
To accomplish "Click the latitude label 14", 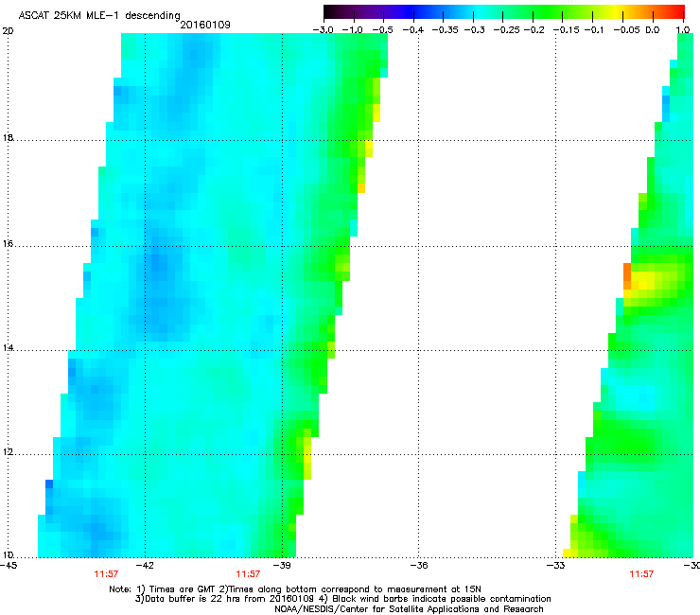I will (x=8, y=348).
